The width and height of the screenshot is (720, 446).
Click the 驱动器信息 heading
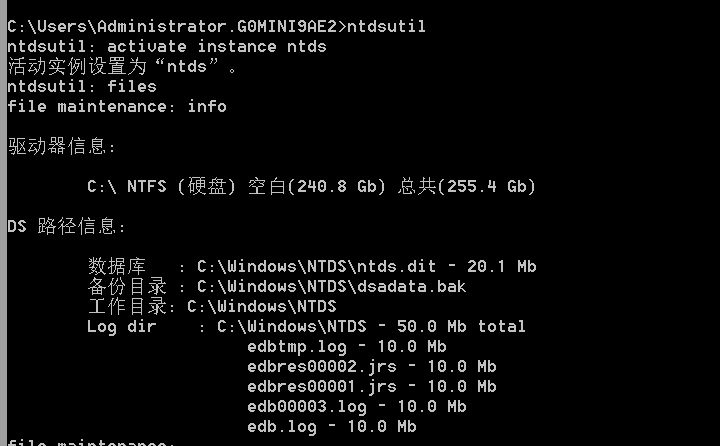(x=61, y=147)
